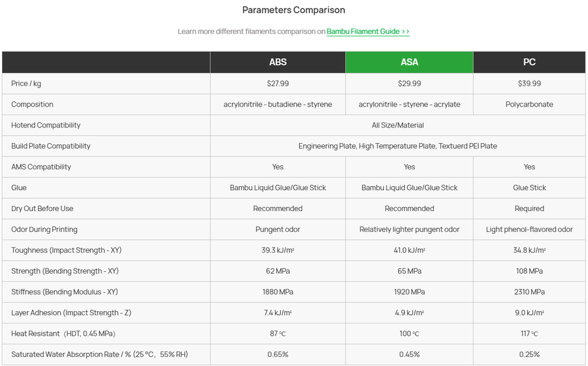This screenshot has height=366, width=588.
Task: Select the Polycarbonate composition cell
Action: pos(529,105)
